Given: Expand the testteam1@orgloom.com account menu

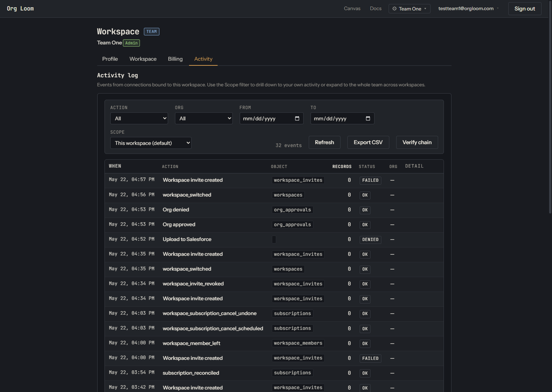Looking at the screenshot, I should click(x=468, y=9).
